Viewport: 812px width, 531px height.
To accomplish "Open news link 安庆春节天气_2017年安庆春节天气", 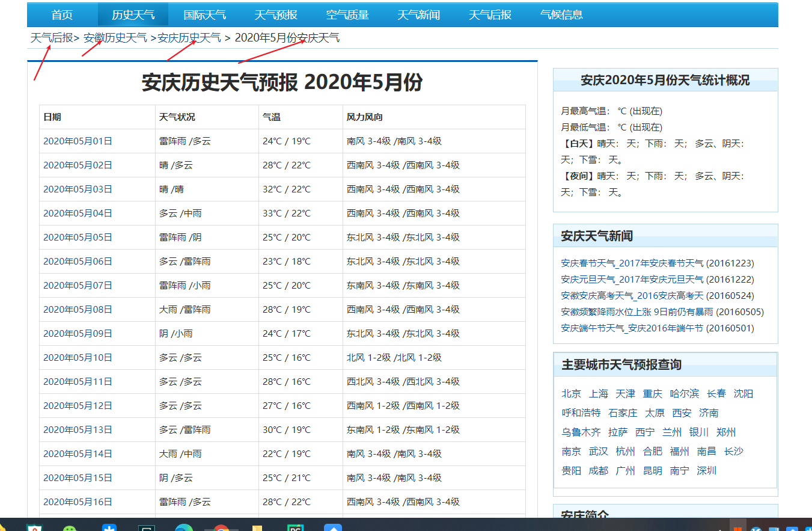I will click(632, 263).
